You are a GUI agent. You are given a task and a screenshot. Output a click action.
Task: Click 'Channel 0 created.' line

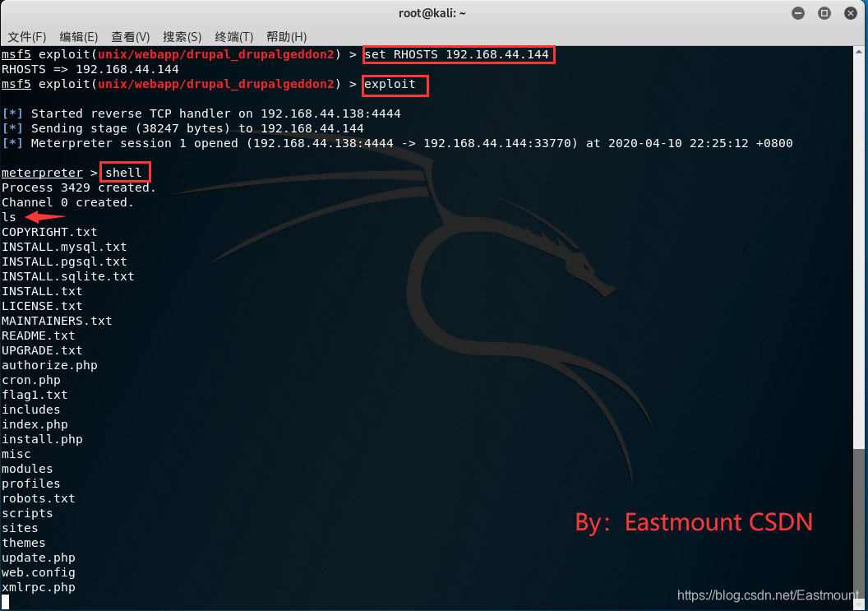click(67, 203)
